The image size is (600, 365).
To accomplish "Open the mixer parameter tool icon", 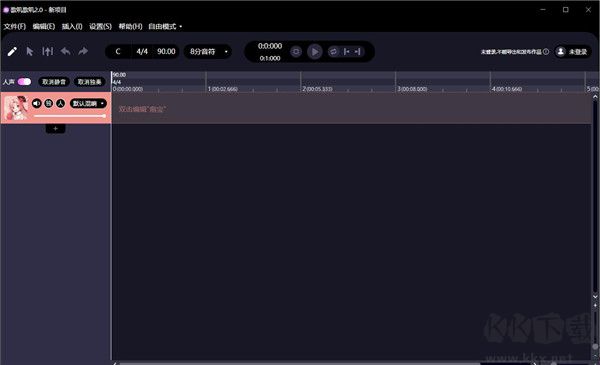I will [x=47, y=51].
